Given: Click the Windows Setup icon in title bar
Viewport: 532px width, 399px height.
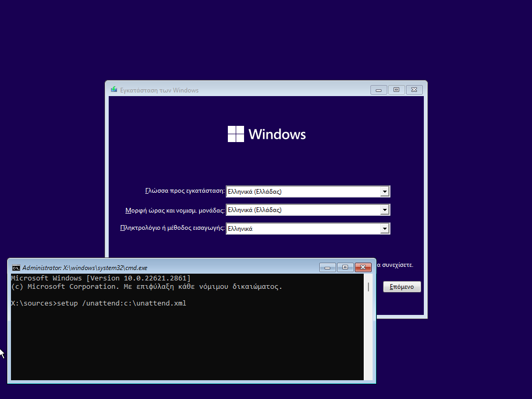Looking at the screenshot, I should [114, 90].
